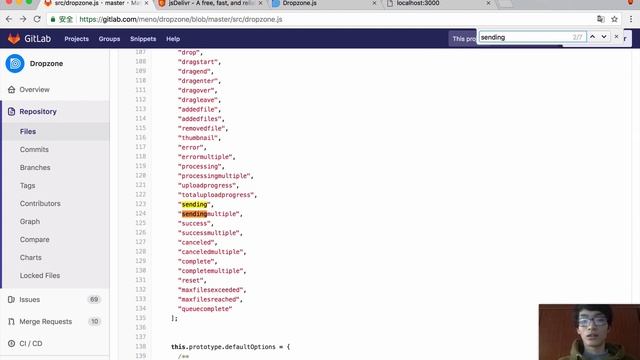Open the Chrome three-dot menu
Viewport: 640px width, 360px height.
(631, 19)
